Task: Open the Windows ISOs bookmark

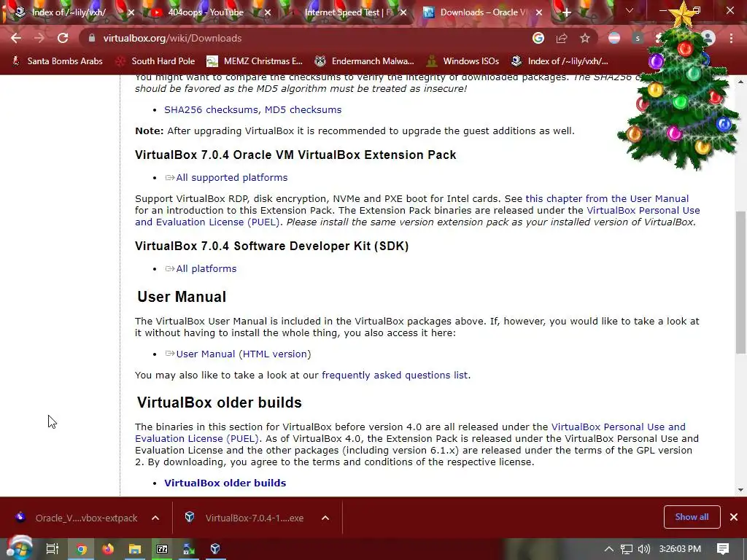Action: [463, 61]
